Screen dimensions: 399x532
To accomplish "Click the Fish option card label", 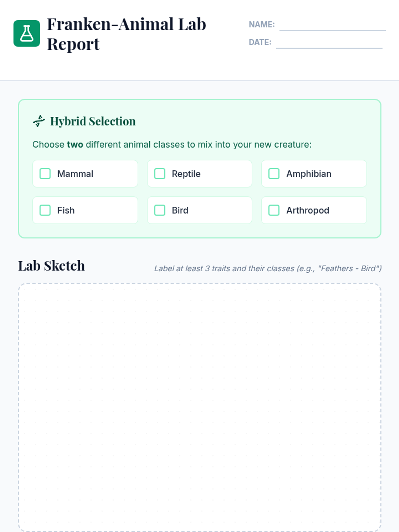I will (66, 210).
